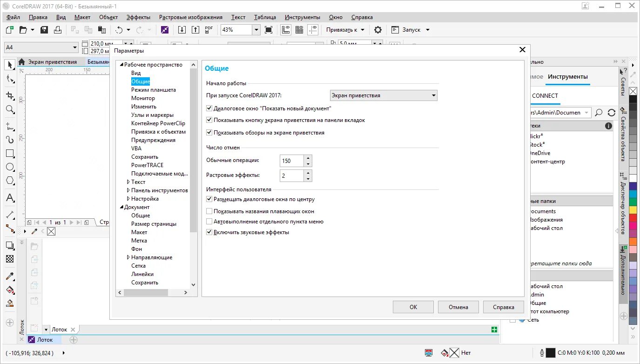Select the Drop Shadow tool
Viewport: 640px width, 364px height.
click(x=10, y=245)
